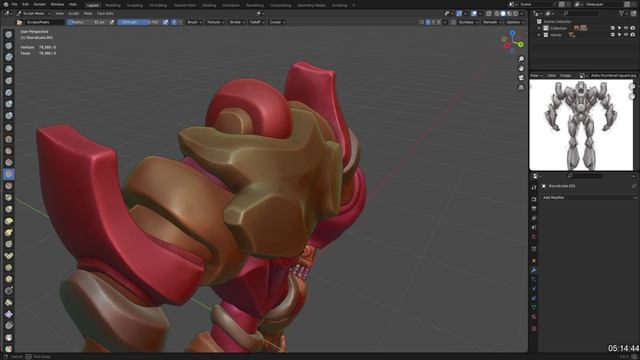Open the Object Data green properties tab
This screenshot has height=360, width=640.
point(534,307)
